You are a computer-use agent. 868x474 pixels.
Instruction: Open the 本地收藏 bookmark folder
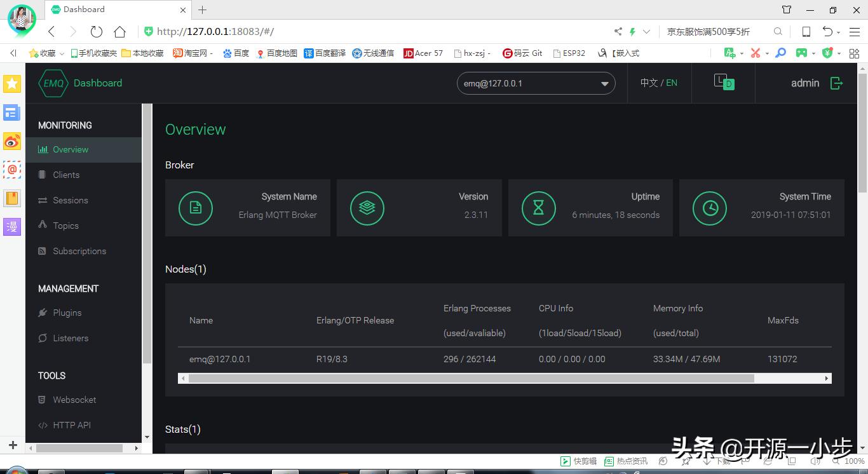142,53
